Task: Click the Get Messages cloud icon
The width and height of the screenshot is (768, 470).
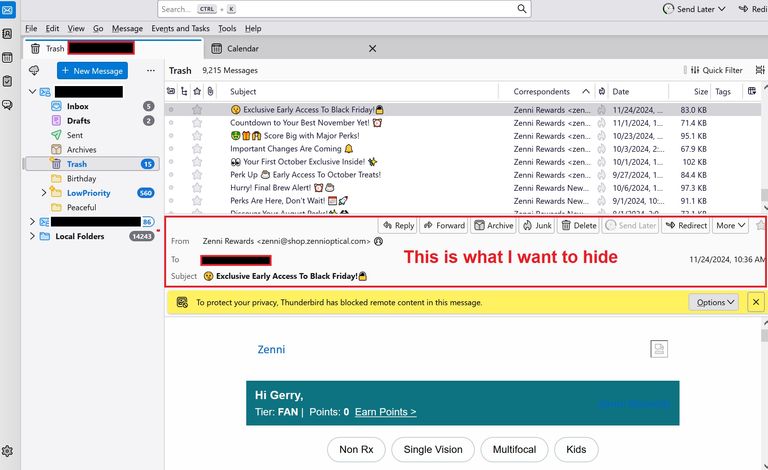Action: (34, 70)
